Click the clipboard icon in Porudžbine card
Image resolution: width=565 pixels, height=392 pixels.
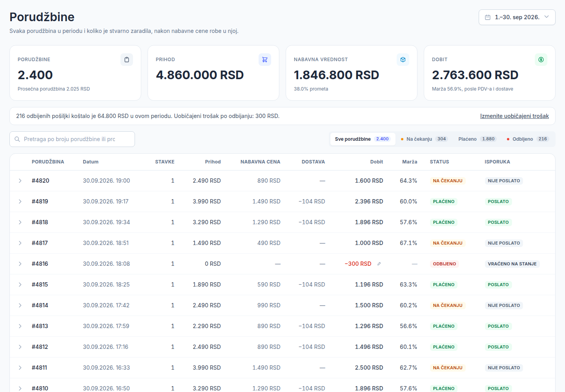coord(127,60)
